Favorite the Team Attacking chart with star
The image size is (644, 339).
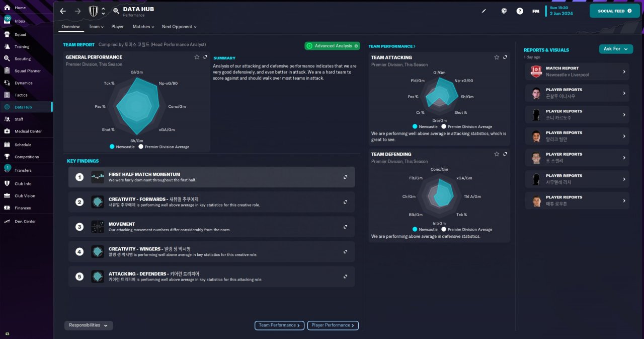click(x=497, y=57)
